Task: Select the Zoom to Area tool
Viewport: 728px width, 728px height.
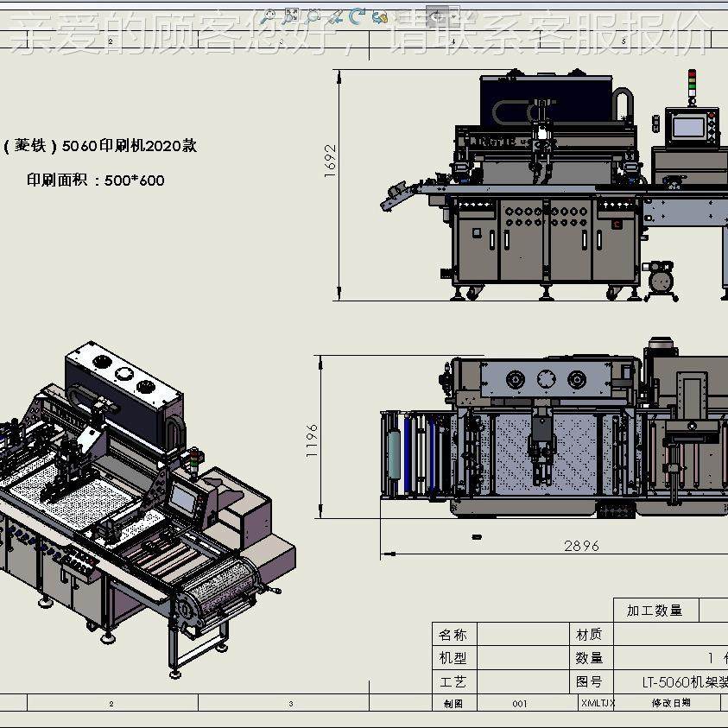Action: (291, 16)
